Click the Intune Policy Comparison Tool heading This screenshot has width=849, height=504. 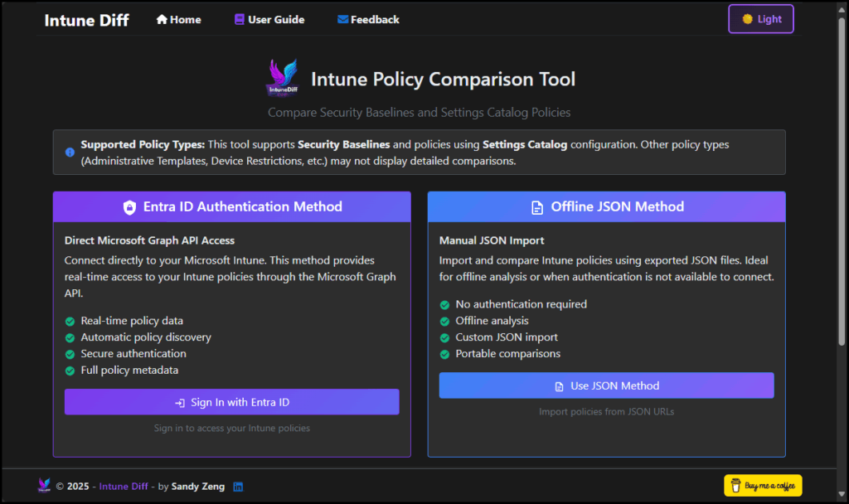(443, 79)
